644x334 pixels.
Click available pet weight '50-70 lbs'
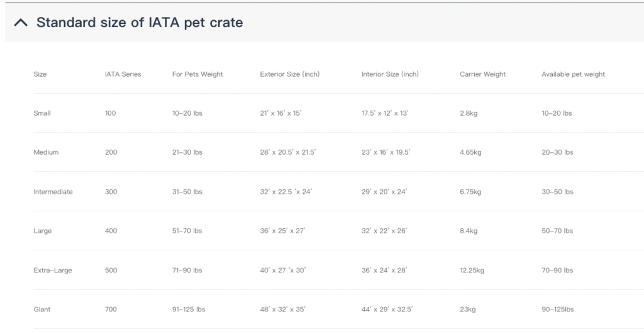[x=557, y=231]
